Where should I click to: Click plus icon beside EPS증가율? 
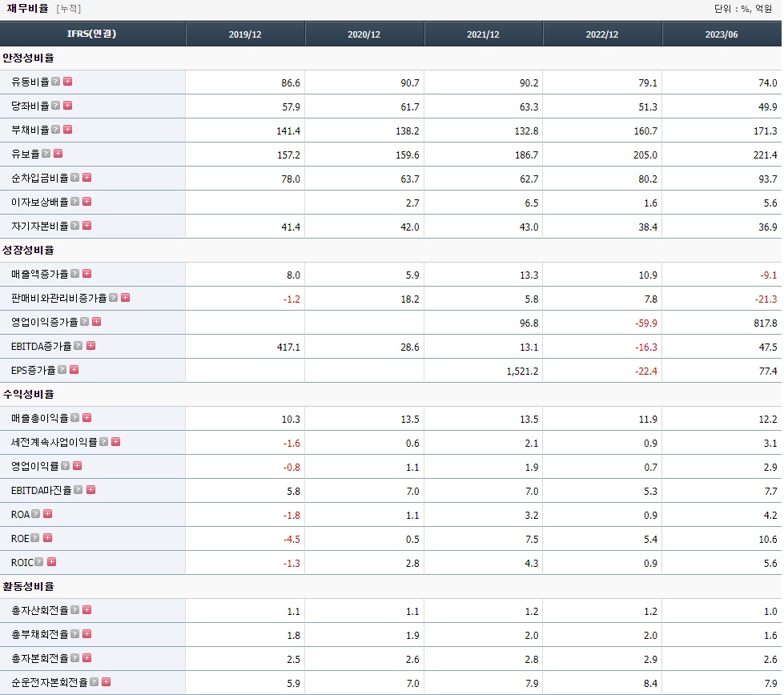point(74,369)
